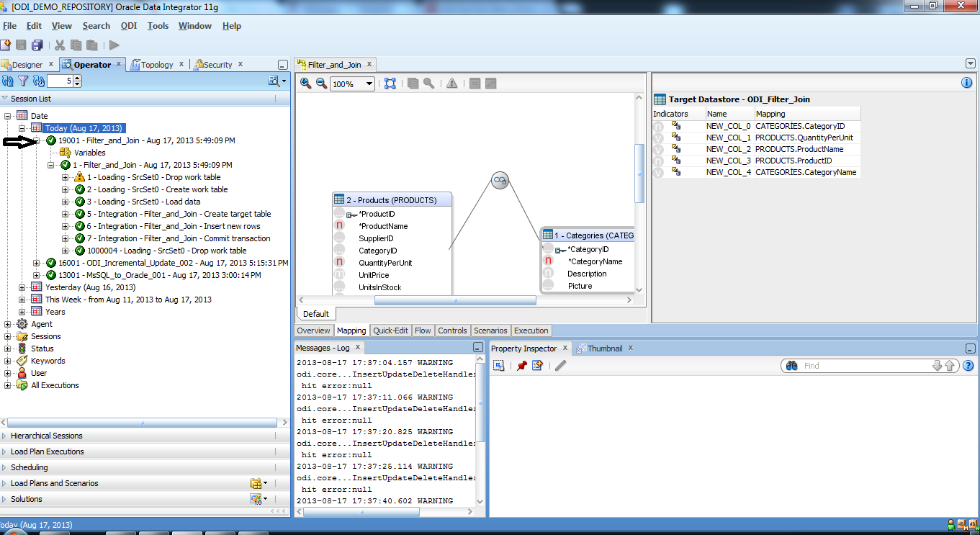Zoom out on the mapping diagram

(322, 84)
